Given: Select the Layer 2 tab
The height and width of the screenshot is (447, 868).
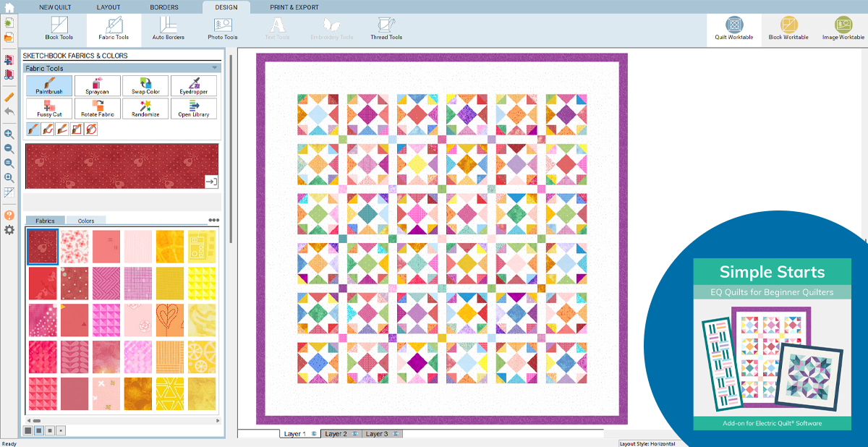Looking at the screenshot, I should click(336, 434).
